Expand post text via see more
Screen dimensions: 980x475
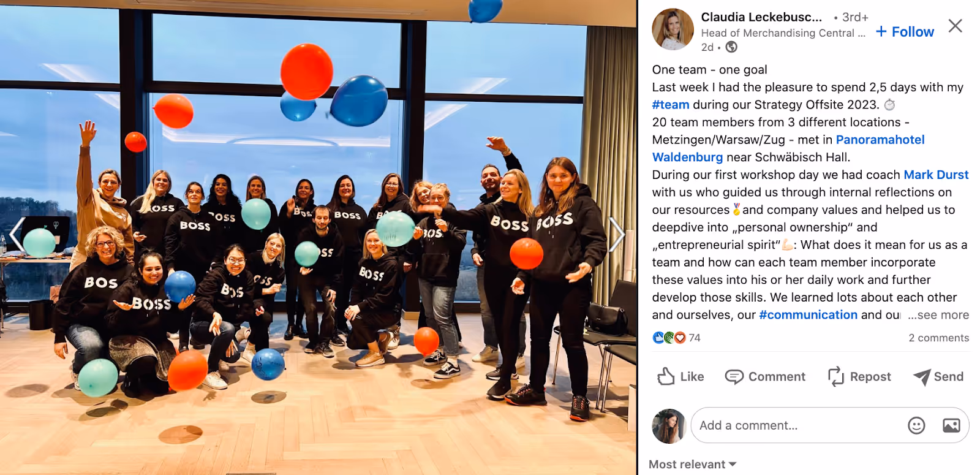(938, 315)
